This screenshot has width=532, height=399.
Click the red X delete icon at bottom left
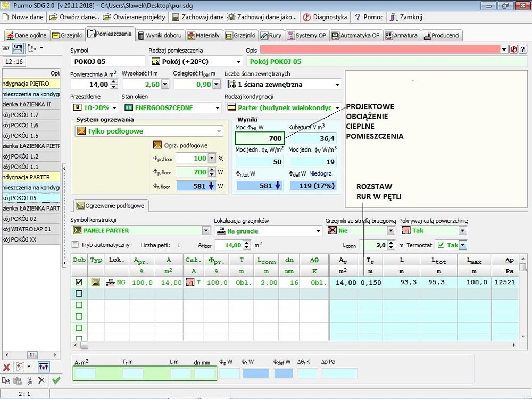tap(6, 367)
